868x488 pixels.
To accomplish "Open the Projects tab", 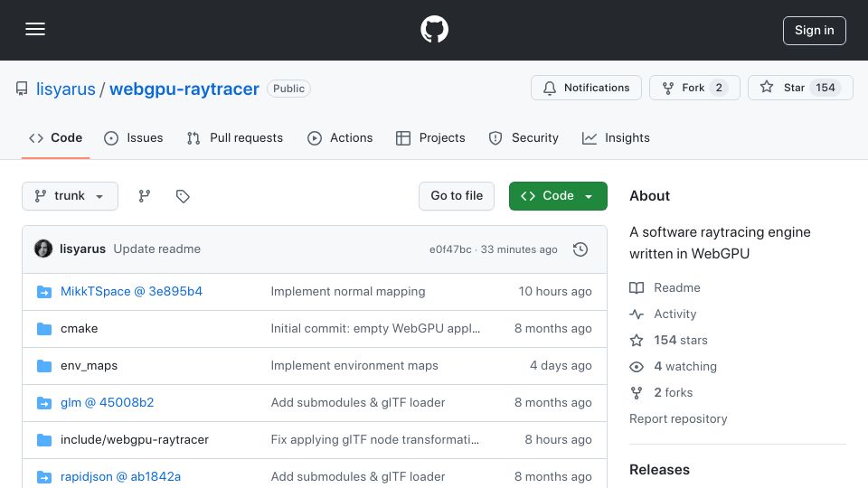I will pyautogui.click(x=430, y=137).
